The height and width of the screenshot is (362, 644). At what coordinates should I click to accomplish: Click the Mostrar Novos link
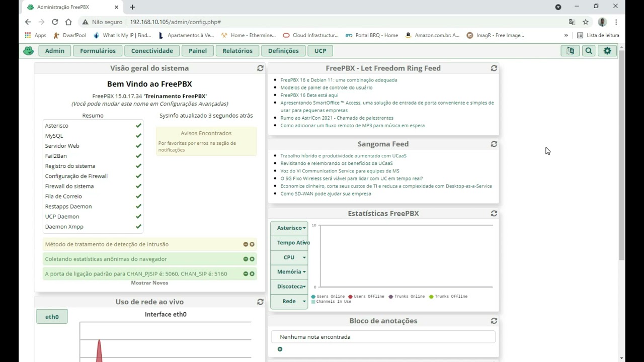(149, 283)
